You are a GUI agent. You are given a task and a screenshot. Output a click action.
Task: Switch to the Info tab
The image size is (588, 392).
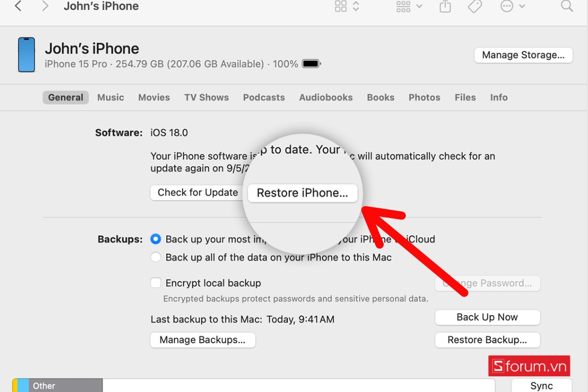point(499,98)
